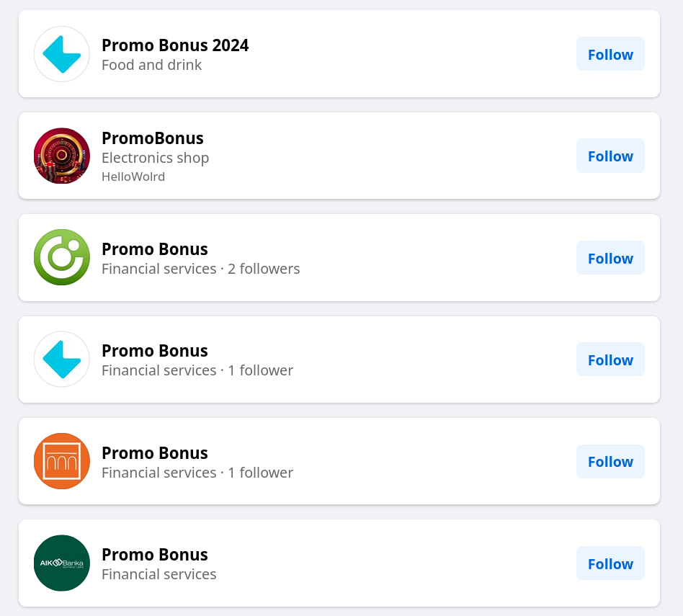Follow the Promo Bonus 2024 page

610,54
